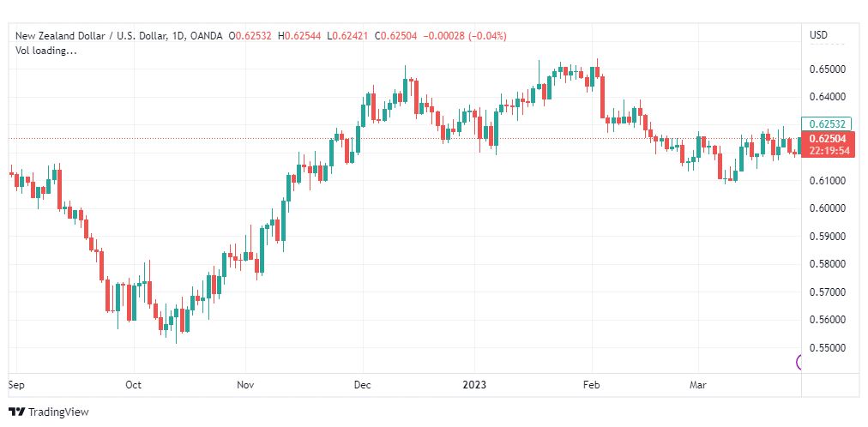The height and width of the screenshot is (427, 868).
Task: Select the Sep label on time axis
Action: pyautogui.click(x=16, y=384)
